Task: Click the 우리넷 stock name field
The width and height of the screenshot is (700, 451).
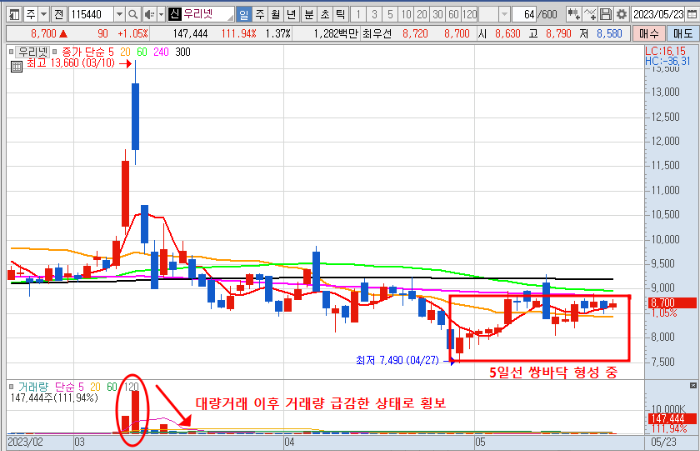Action: tap(207, 15)
